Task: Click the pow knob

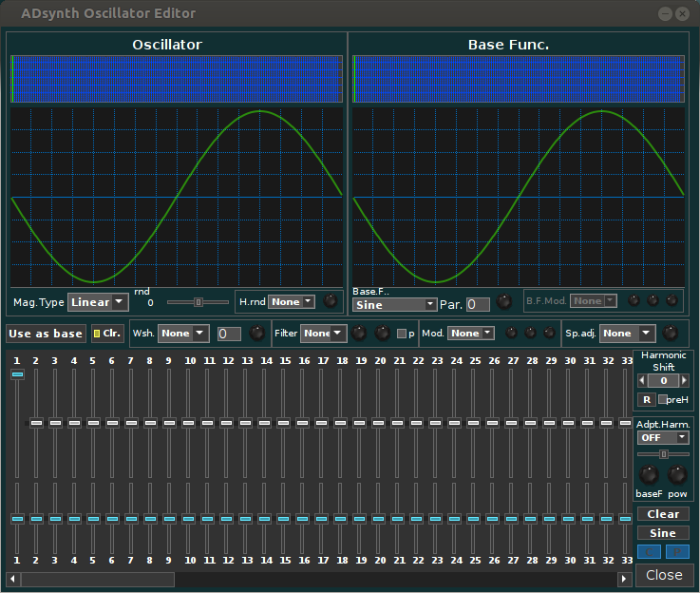Action: point(677,474)
